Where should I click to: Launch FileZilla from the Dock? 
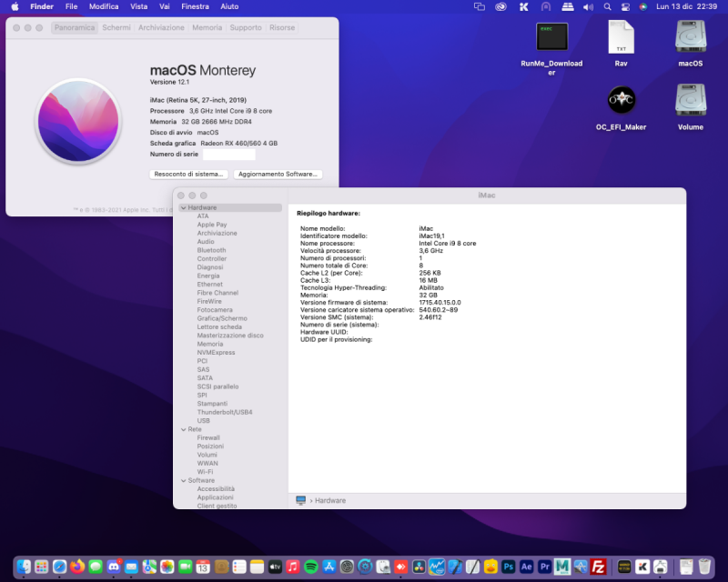coord(599,567)
